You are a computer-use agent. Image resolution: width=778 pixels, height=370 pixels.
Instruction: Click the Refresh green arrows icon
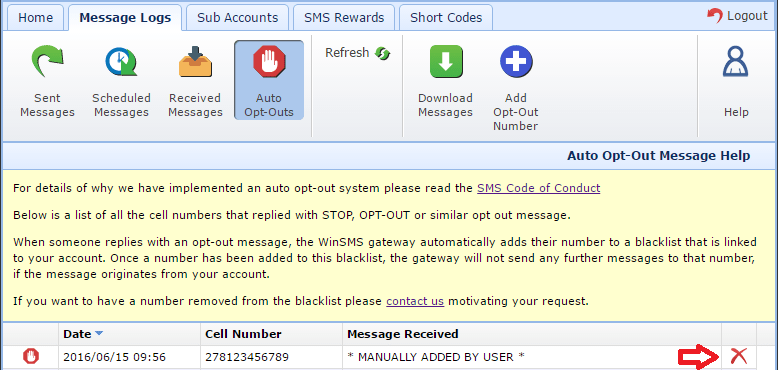click(383, 53)
